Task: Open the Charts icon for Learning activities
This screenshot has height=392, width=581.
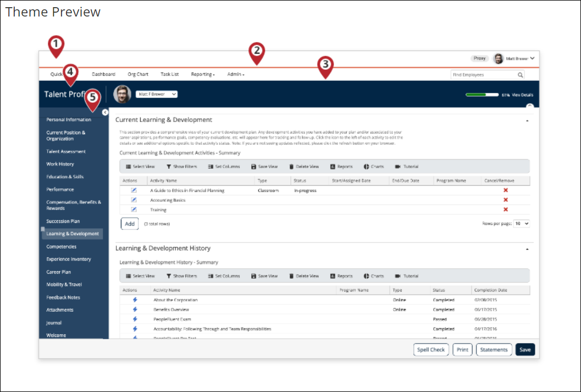Action: 366,166
